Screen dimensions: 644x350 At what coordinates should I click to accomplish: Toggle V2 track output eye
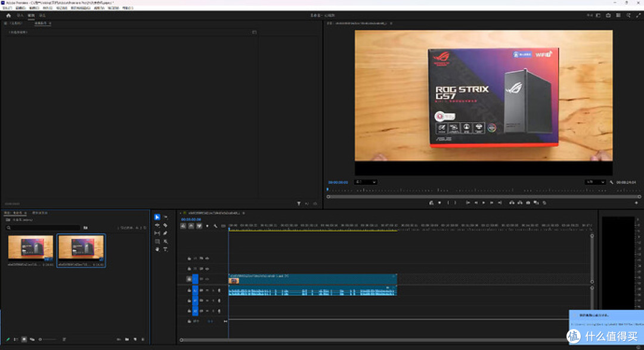click(208, 269)
